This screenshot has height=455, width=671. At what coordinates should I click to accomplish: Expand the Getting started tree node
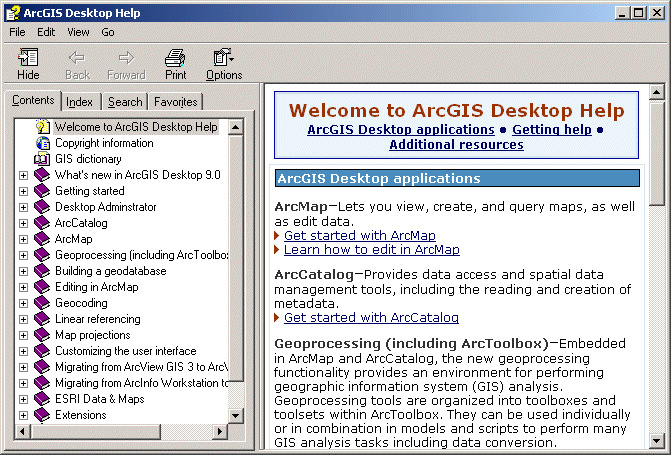click(24, 191)
